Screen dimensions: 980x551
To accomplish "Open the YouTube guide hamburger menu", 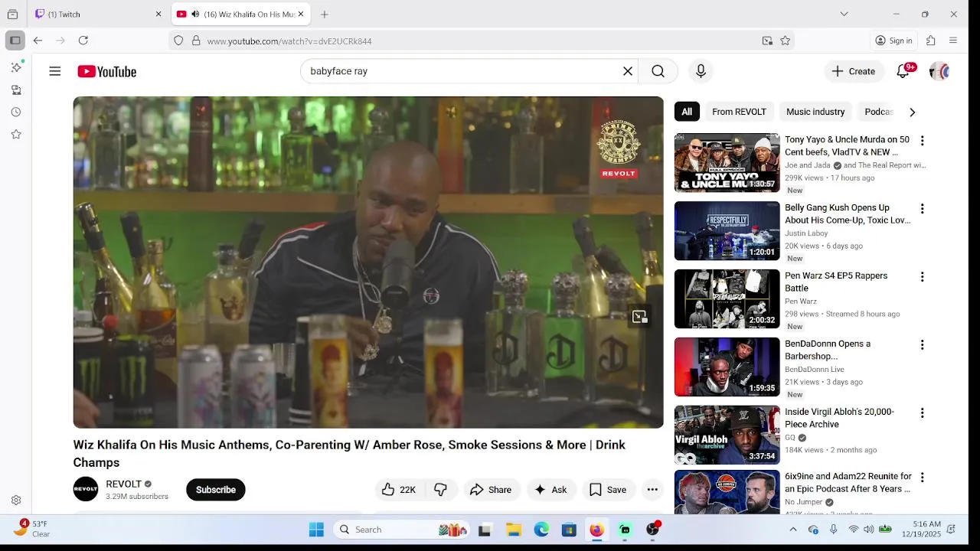I will (x=54, y=71).
